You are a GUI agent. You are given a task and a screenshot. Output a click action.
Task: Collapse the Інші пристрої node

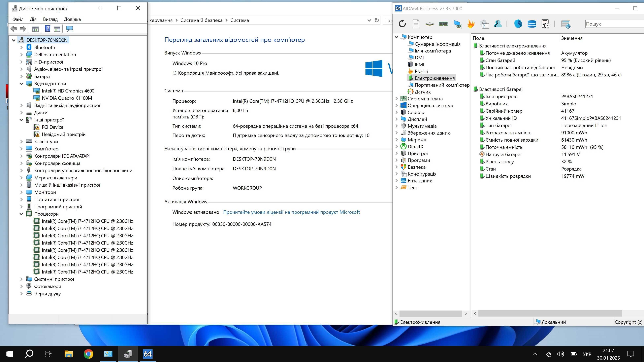point(21,120)
